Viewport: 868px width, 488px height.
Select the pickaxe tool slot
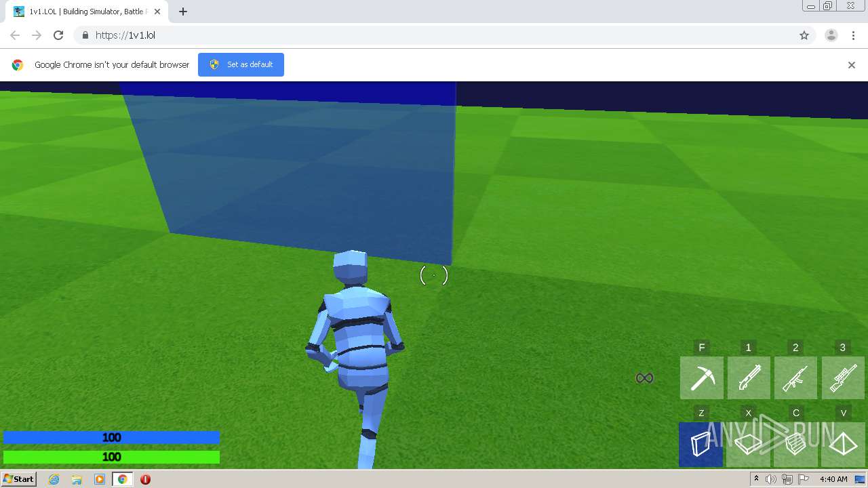point(702,378)
